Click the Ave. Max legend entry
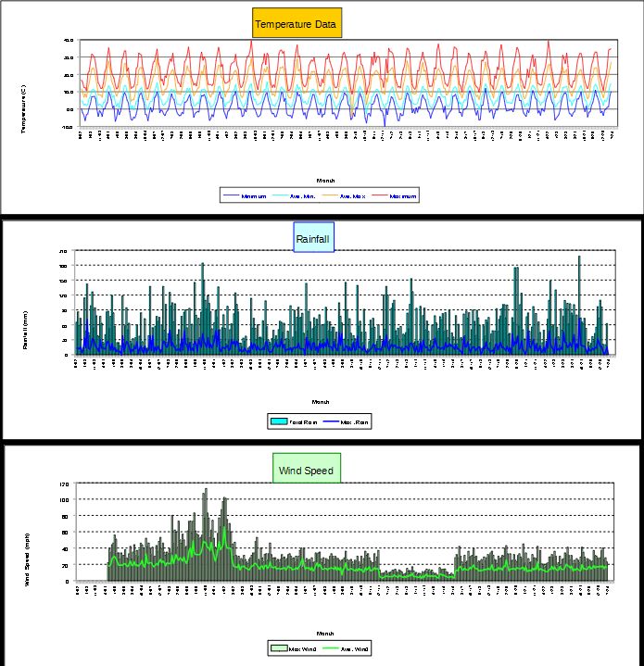Image resolution: width=644 pixels, height=666 pixels. tap(344, 196)
